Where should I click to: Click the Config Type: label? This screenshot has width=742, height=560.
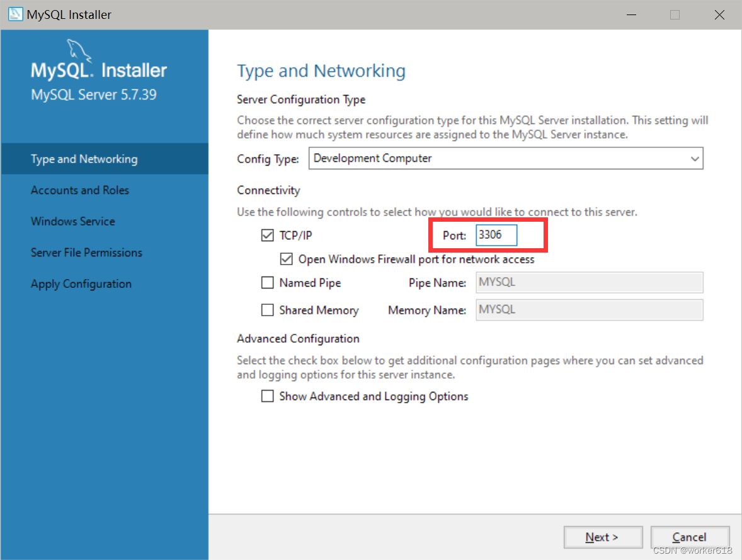[268, 159]
